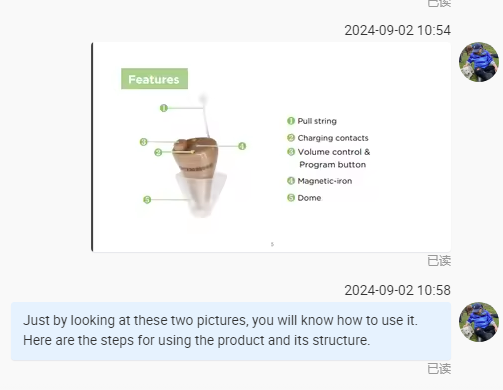Click the 已读 status under the image
Screen dimensions: 503x390
point(439,261)
